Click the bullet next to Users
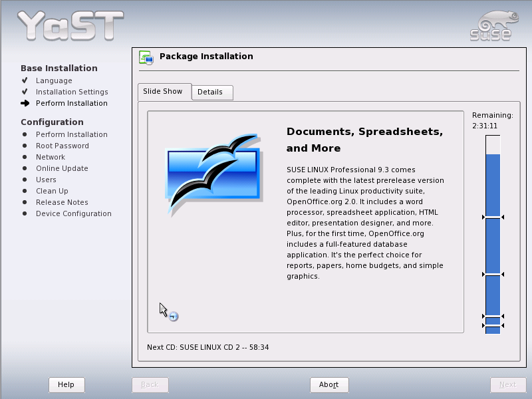 [25, 180]
